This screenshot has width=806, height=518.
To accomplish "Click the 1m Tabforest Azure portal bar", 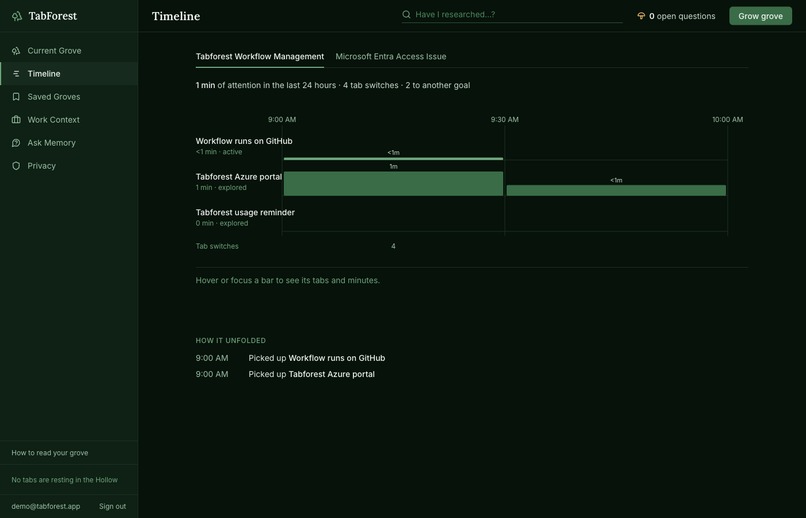I will 393,183.
